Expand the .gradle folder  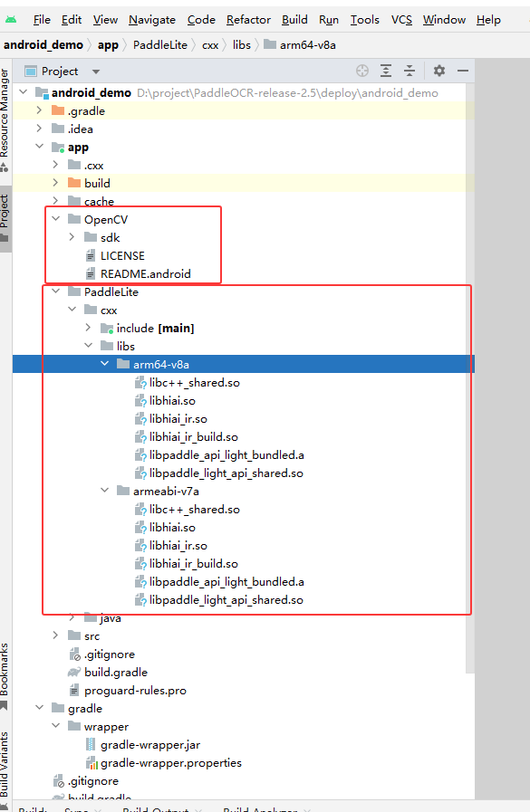click(x=39, y=110)
